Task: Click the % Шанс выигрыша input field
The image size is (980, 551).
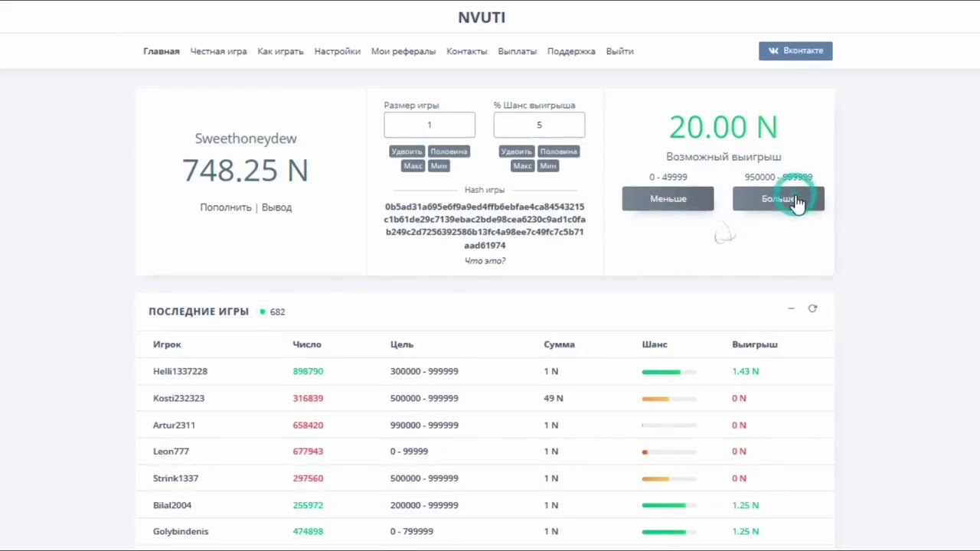Action: coord(539,125)
